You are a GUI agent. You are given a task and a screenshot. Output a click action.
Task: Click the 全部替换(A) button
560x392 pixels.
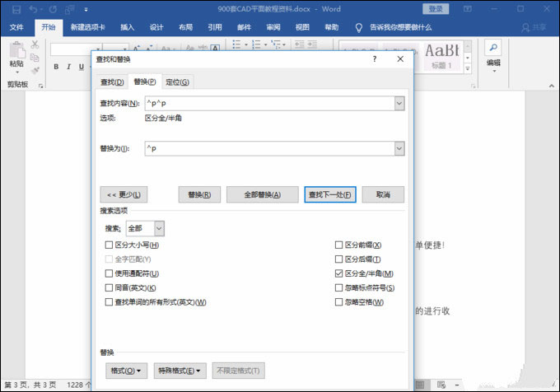tap(263, 194)
